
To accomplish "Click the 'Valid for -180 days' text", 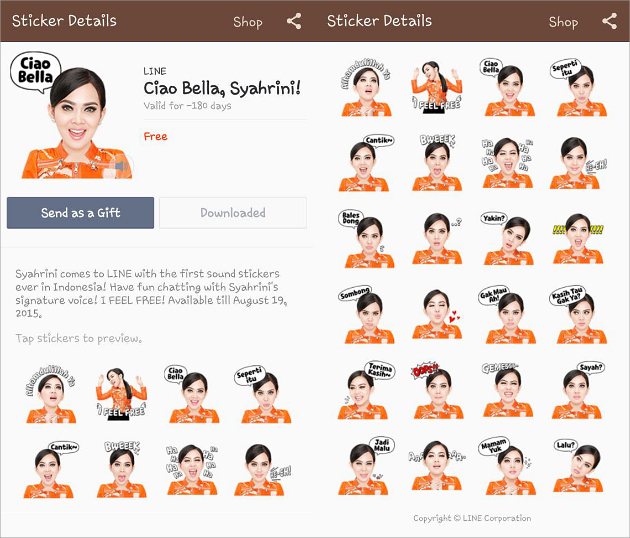I will 188,106.
